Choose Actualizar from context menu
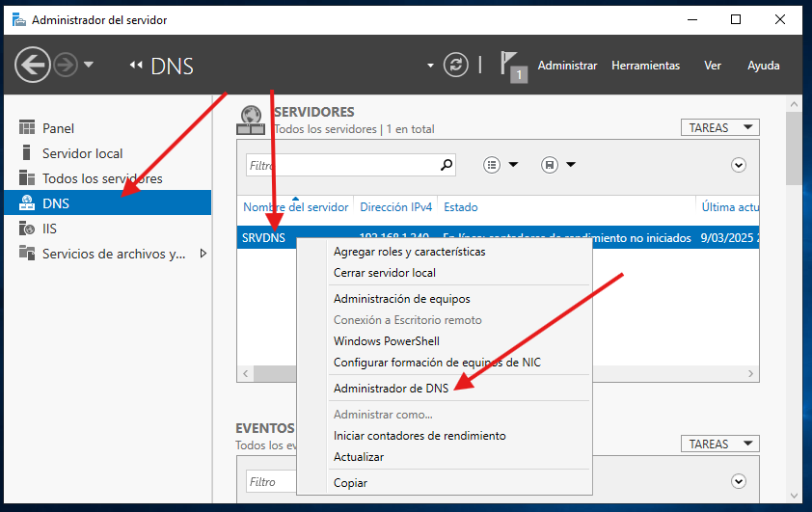Image resolution: width=812 pixels, height=512 pixels. (359, 457)
